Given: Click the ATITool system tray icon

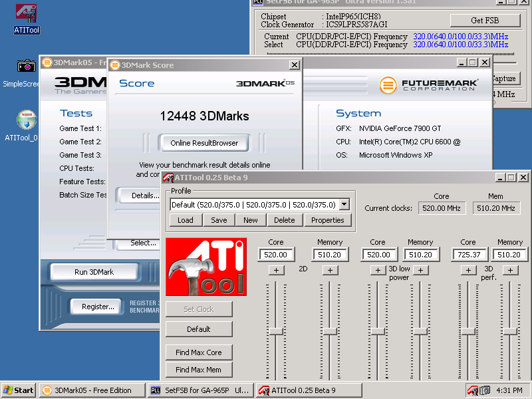Looking at the screenshot, I should (472, 390).
